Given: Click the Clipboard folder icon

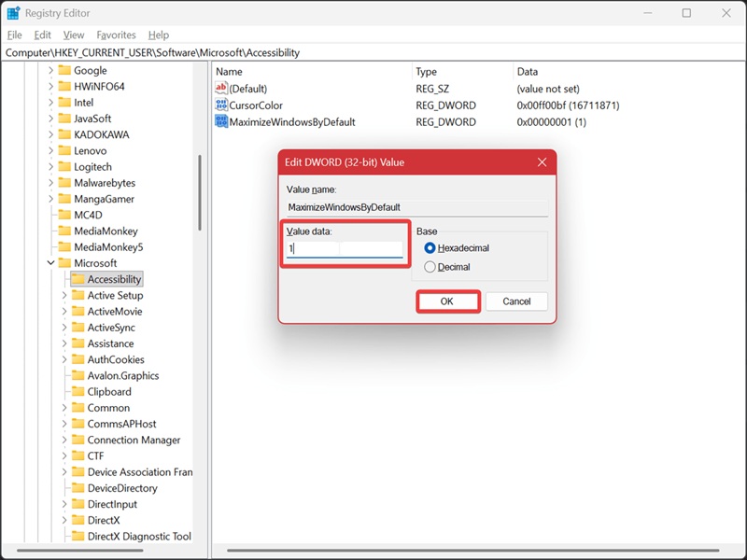Looking at the screenshot, I should [78, 391].
